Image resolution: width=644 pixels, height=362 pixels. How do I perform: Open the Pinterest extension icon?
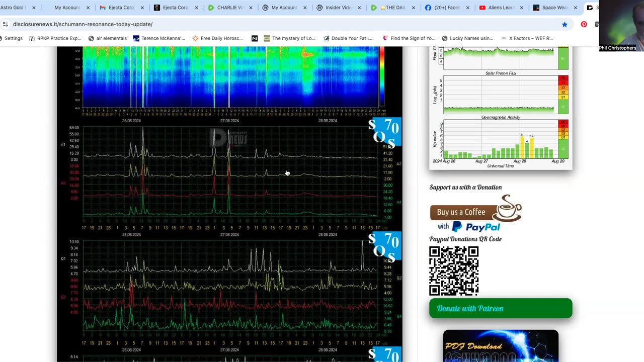(x=584, y=24)
